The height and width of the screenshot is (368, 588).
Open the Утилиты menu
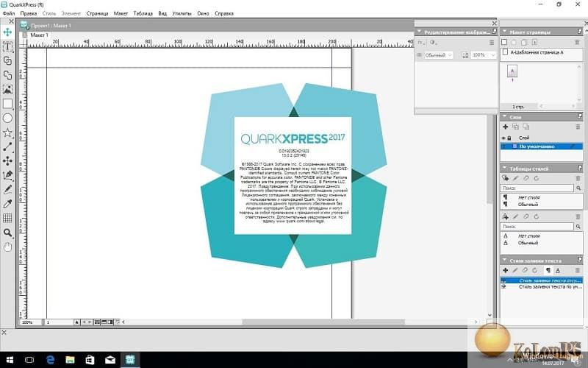point(182,13)
